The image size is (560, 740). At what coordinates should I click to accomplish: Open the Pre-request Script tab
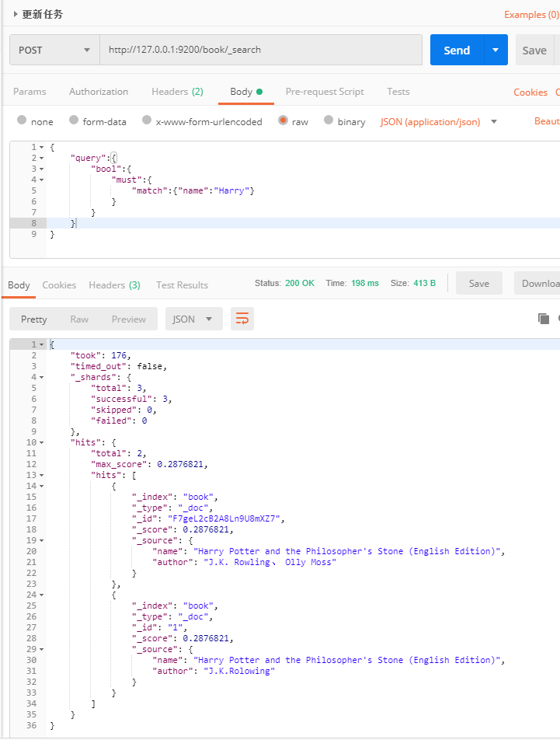325,92
